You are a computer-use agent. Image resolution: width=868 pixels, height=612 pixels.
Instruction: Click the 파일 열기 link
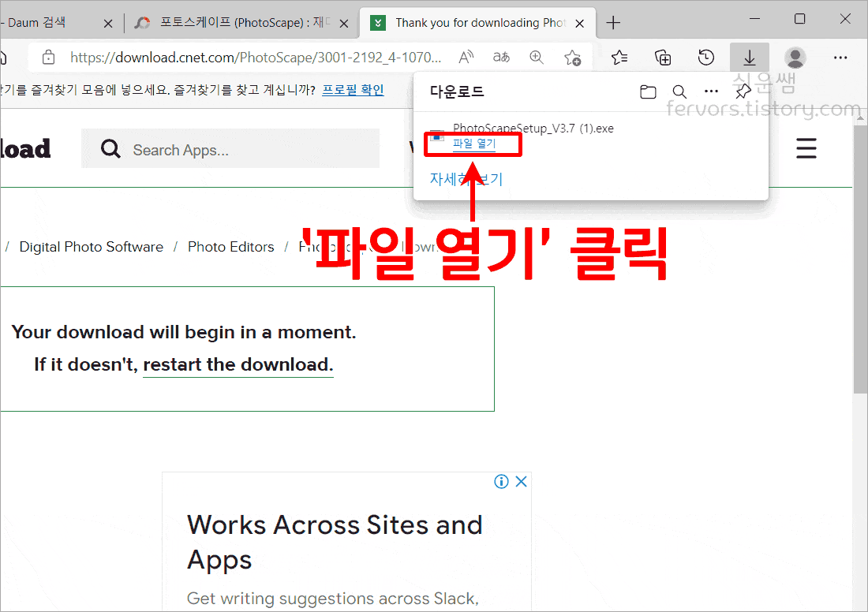[x=474, y=144]
